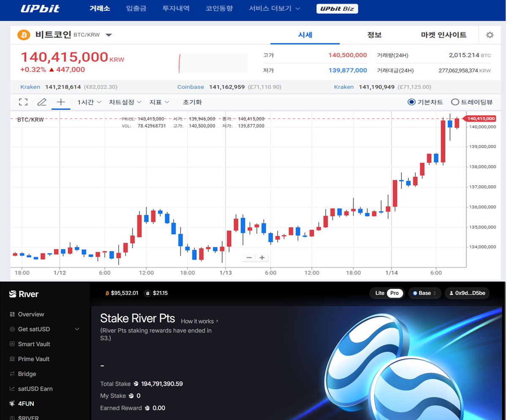Click the 초기화 reset button

[x=192, y=102]
